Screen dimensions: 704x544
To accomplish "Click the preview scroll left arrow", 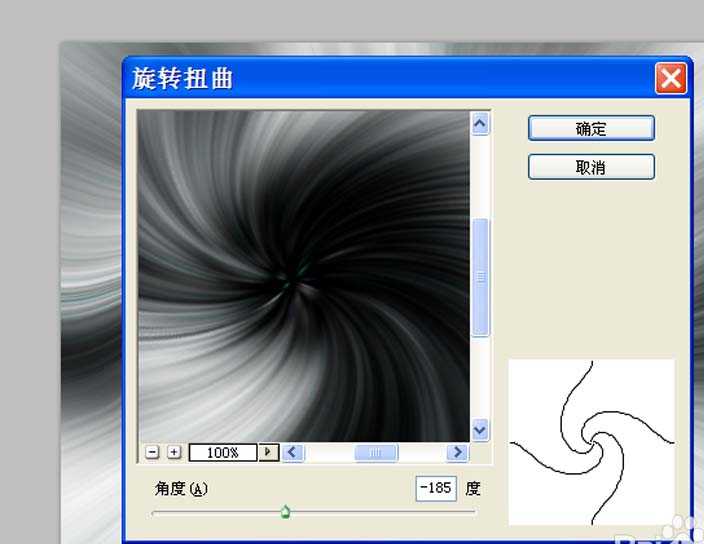I will pyautogui.click(x=293, y=452).
